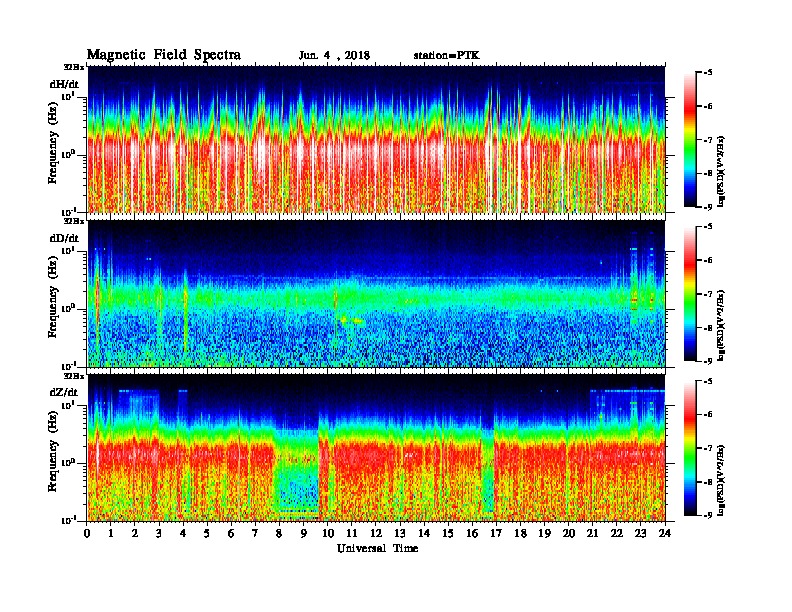Click the 'dH/dt' panel label

point(64,84)
